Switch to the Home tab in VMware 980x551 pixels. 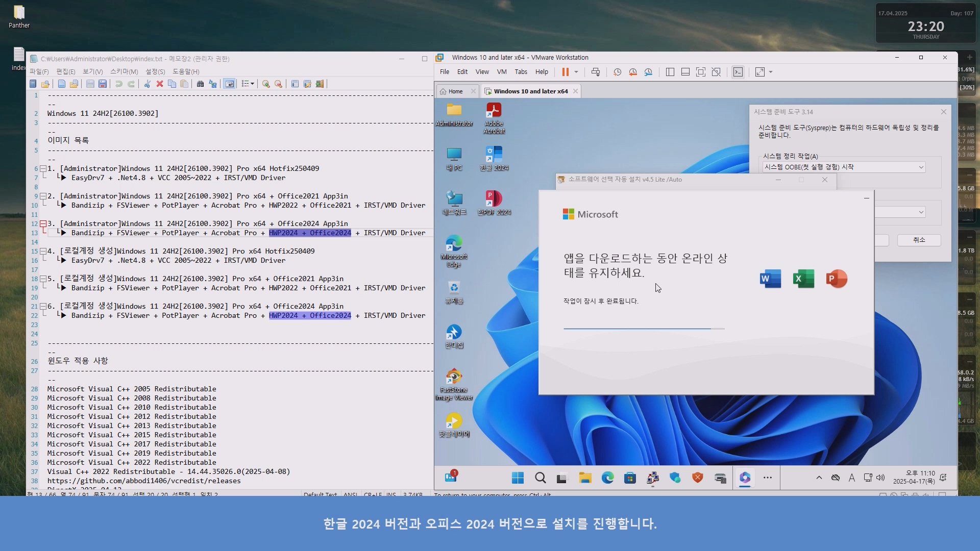click(x=455, y=91)
